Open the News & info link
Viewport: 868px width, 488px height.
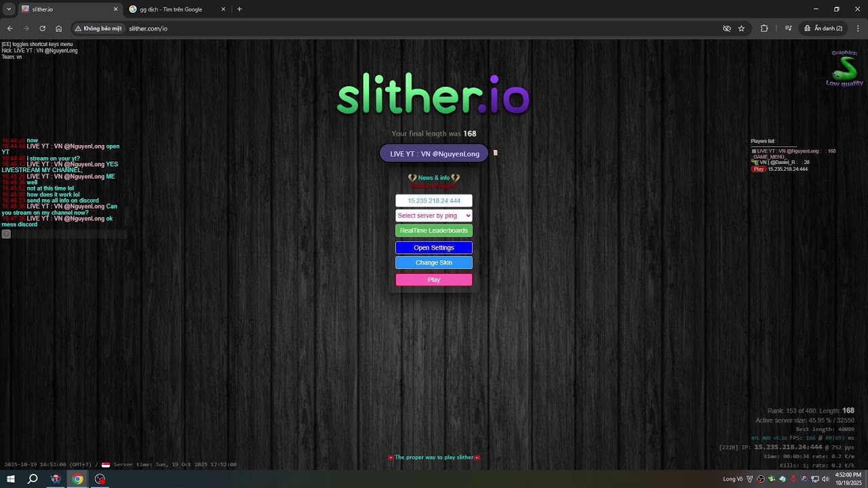point(434,178)
